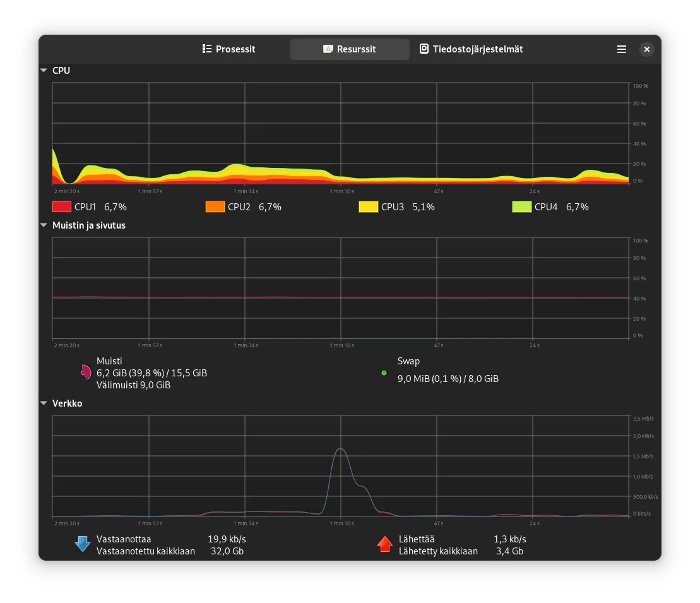Collapse the Muistin ja sivutus section

point(44,225)
